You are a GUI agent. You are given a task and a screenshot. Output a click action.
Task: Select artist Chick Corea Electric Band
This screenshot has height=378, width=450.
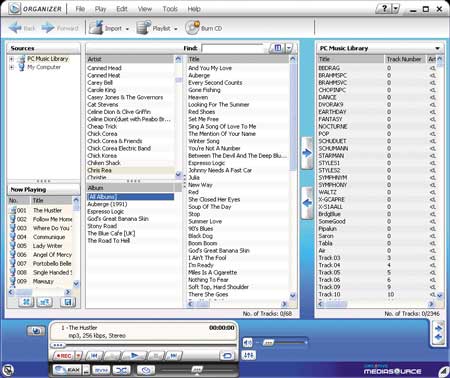tap(119, 148)
